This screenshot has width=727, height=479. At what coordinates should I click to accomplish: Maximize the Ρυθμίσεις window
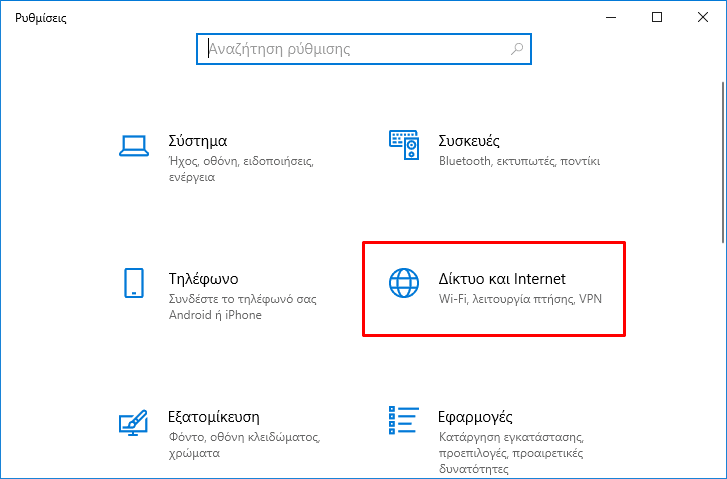pyautogui.click(x=657, y=18)
